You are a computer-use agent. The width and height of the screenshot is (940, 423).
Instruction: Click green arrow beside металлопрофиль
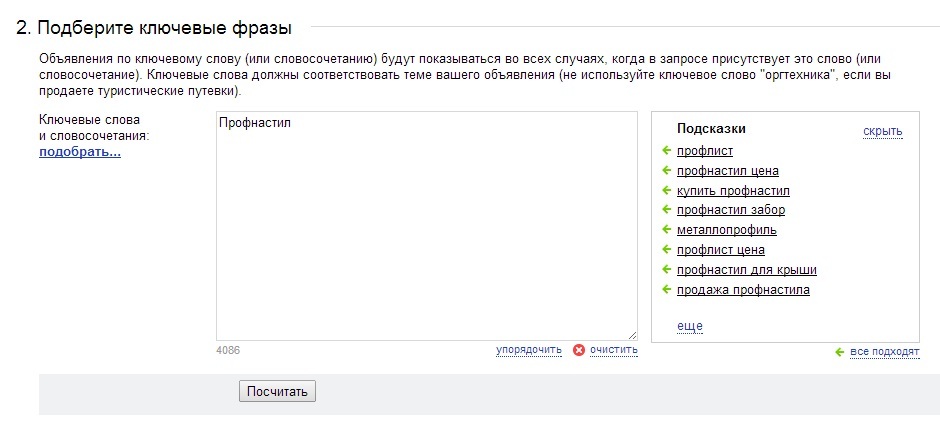(x=666, y=229)
